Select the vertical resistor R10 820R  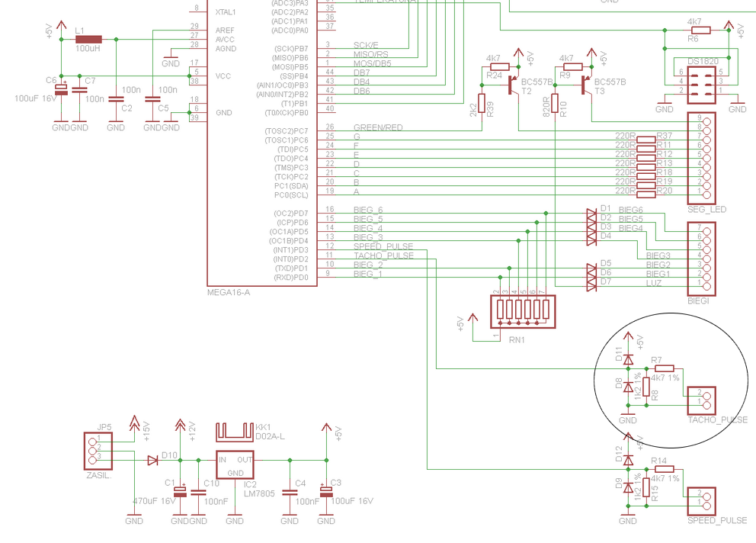[555, 103]
